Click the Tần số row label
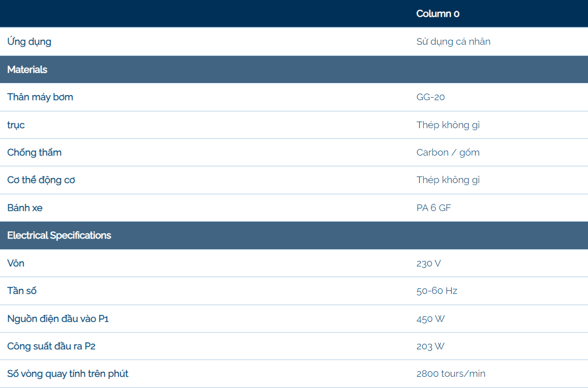Screen dimensions: 588x388 pos(22,291)
